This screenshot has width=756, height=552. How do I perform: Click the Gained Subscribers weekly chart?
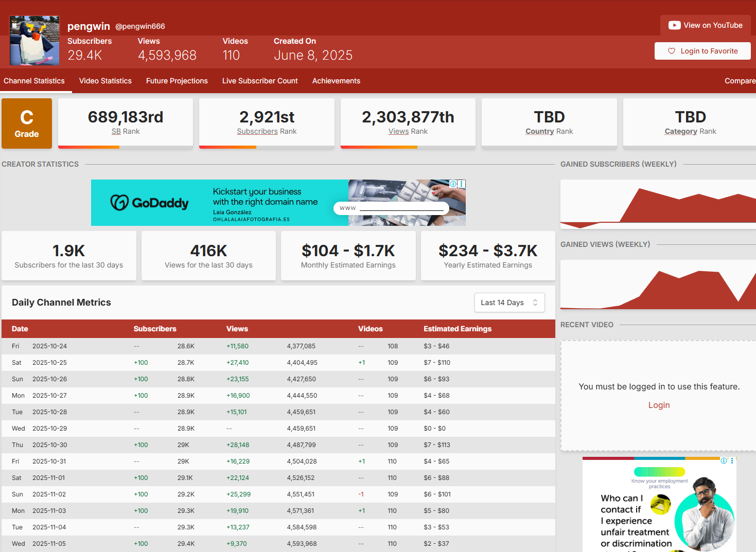pyautogui.click(x=658, y=204)
